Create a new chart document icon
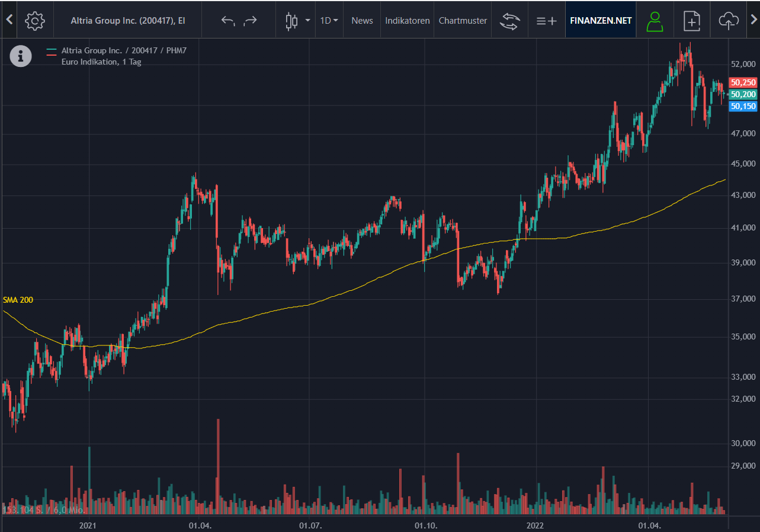Viewport: 760px width, 532px height. 691,21
